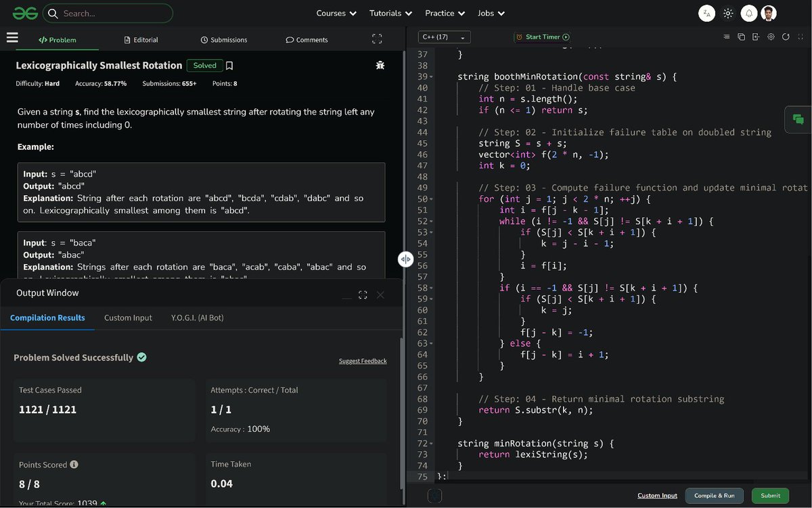Expand the code editor to fullscreen

point(800,37)
